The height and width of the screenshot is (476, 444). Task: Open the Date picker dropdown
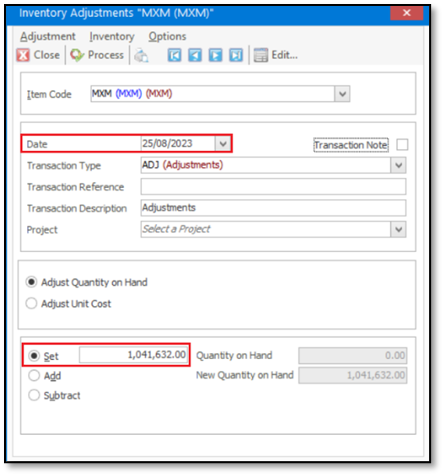point(223,144)
